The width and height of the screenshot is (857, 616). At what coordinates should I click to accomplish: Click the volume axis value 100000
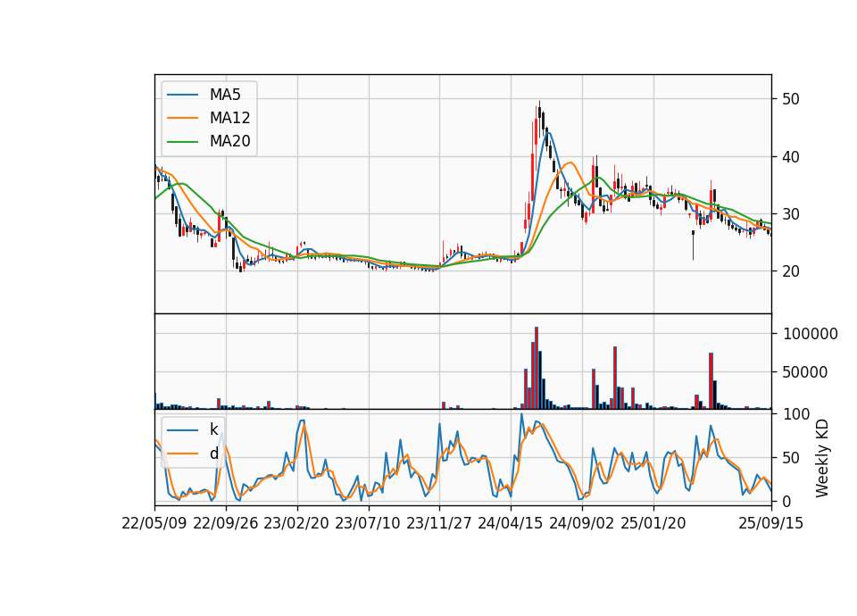810,334
